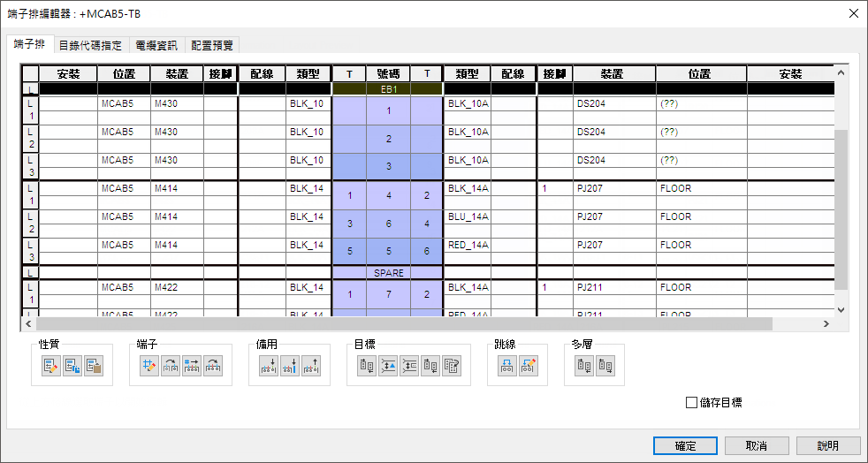Select terminal number 3 in 號碼 column
This screenshot has height=463, width=868.
[388, 166]
